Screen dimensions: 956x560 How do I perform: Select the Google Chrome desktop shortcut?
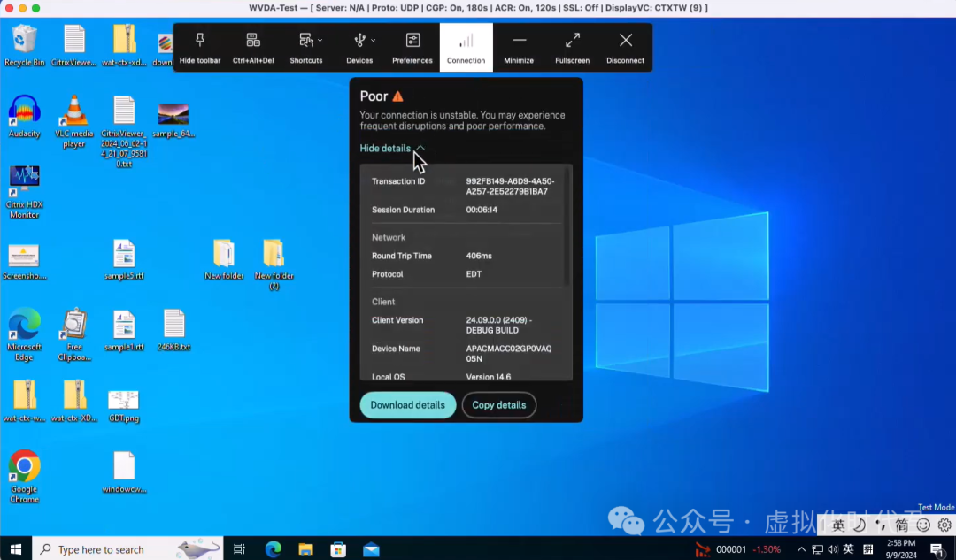(x=25, y=477)
